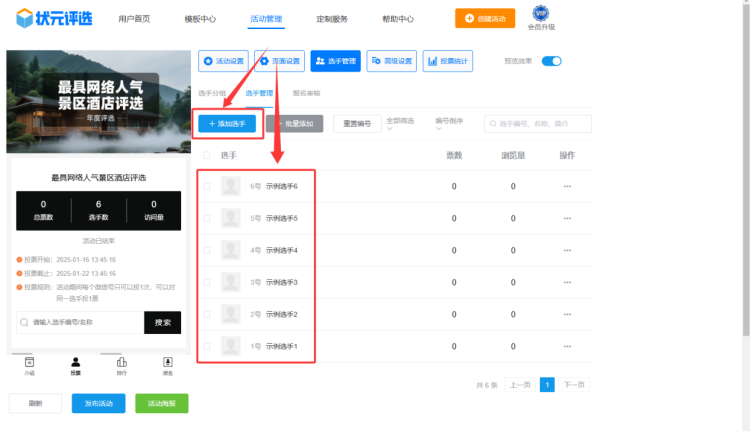Expand the 全部筛选 filter dropdown
750x431 pixels.
[x=404, y=123]
